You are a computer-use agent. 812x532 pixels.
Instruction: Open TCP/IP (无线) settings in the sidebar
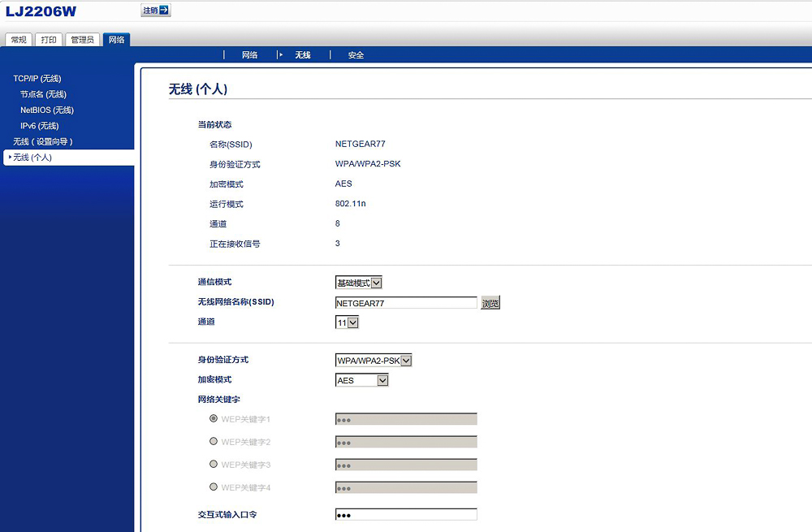[x=38, y=78]
